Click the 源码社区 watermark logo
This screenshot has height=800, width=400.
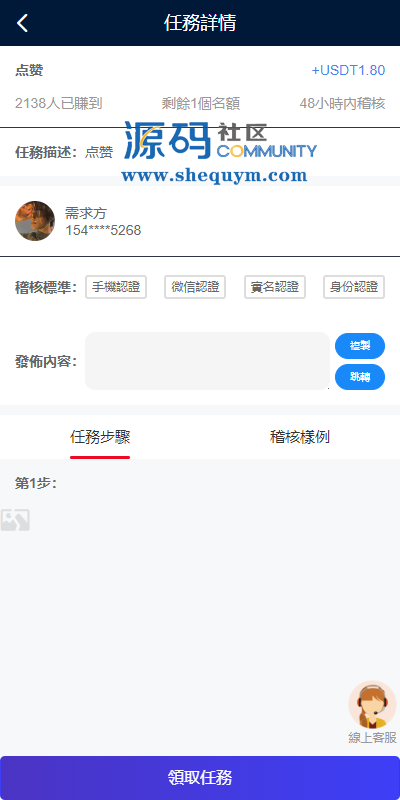pyautogui.click(x=219, y=141)
